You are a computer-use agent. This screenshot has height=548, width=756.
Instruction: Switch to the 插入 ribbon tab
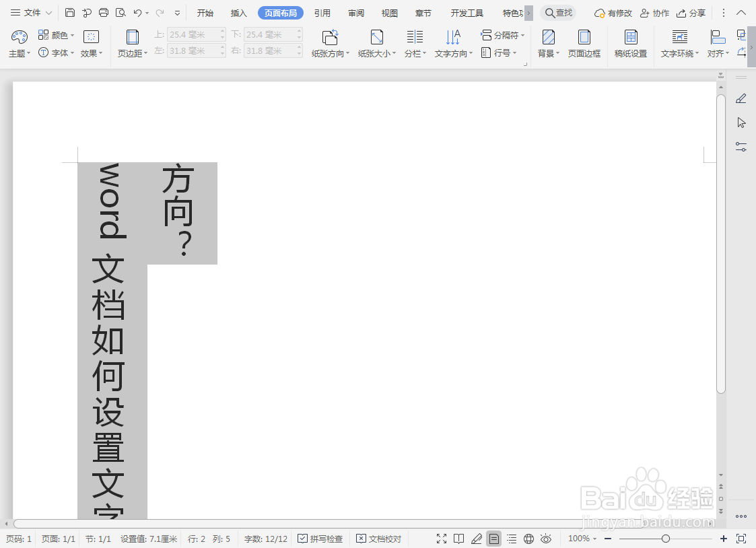coord(238,12)
